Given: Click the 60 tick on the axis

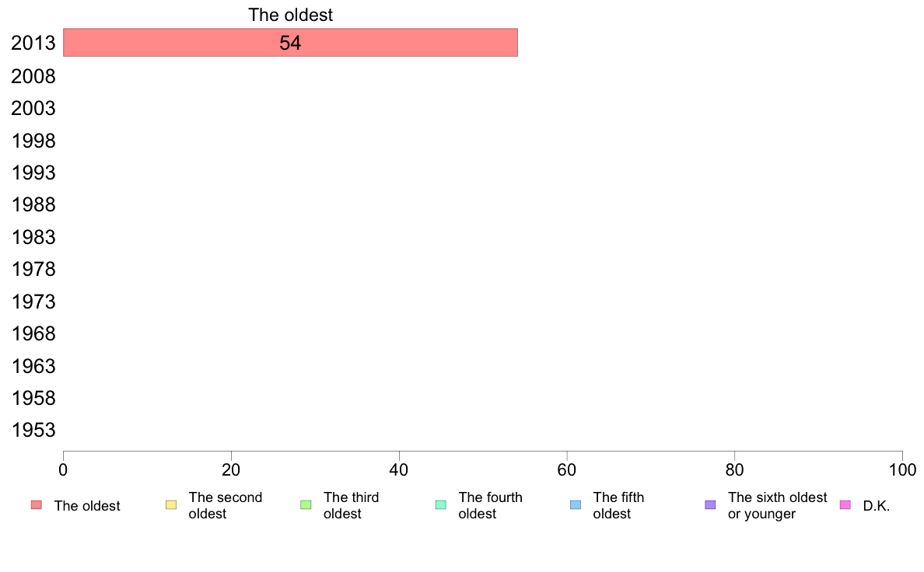Looking at the screenshot, I should tap(567, 469).
